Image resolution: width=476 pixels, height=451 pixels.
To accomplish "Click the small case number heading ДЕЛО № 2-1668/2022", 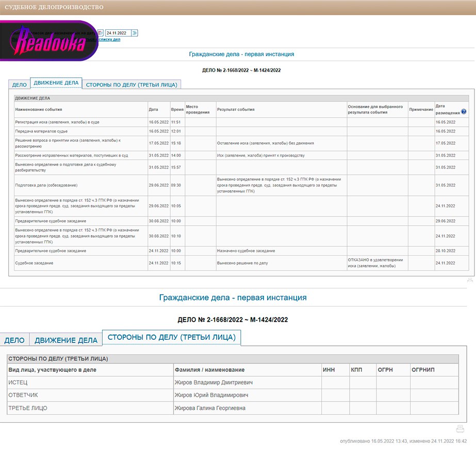I will [241, 70].
